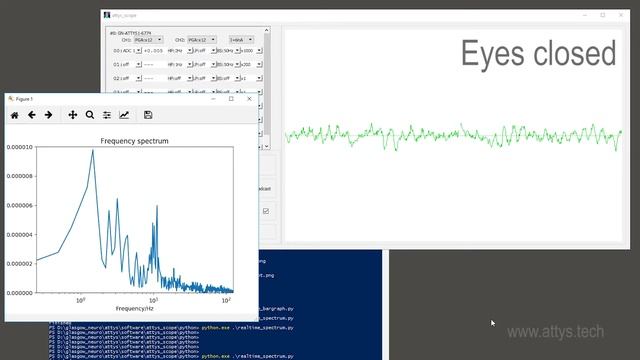Click the Frequency spectrum plot title
640x360 pixels.
(x=134, y=141)
